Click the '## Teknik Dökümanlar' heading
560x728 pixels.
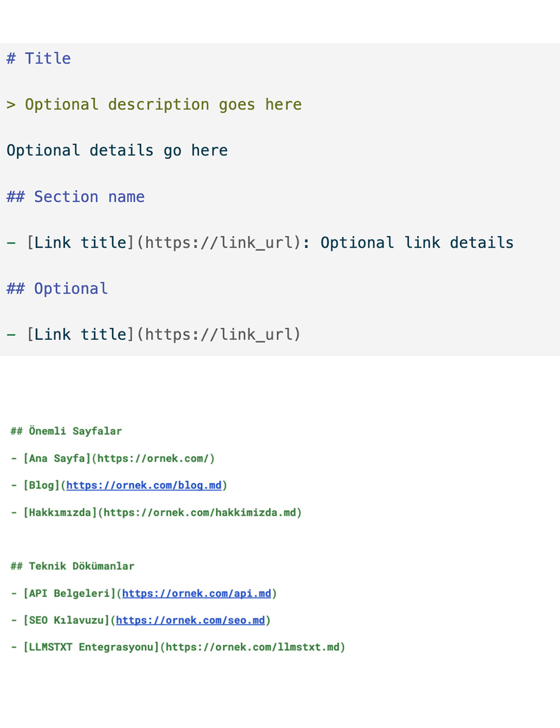(x=72, y=566)
